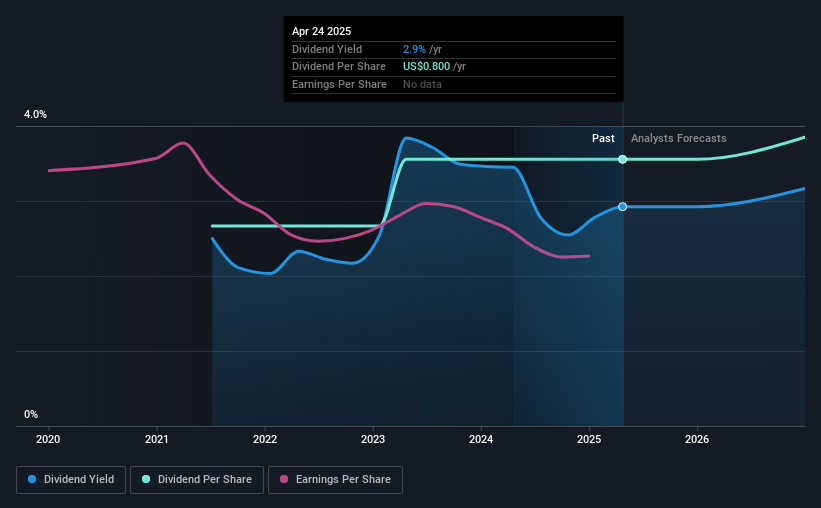Click the blue Dividend Yield legend dot

(32, 479)
